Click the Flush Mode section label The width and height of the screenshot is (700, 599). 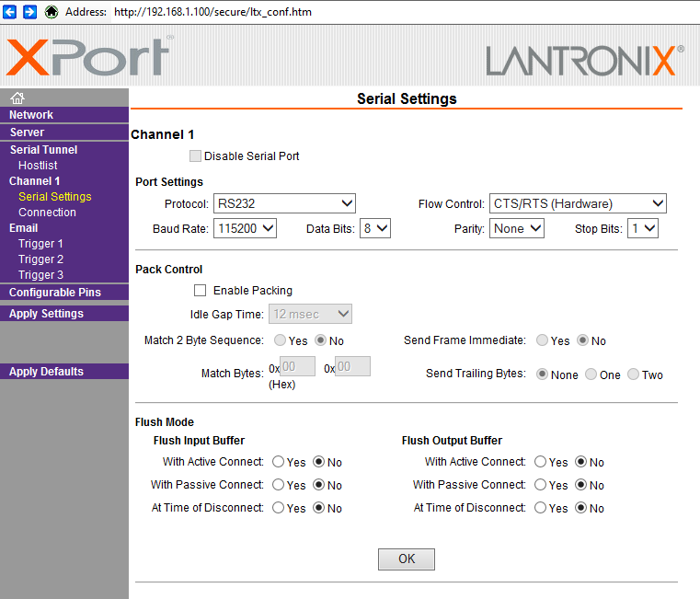pos(165,422)
